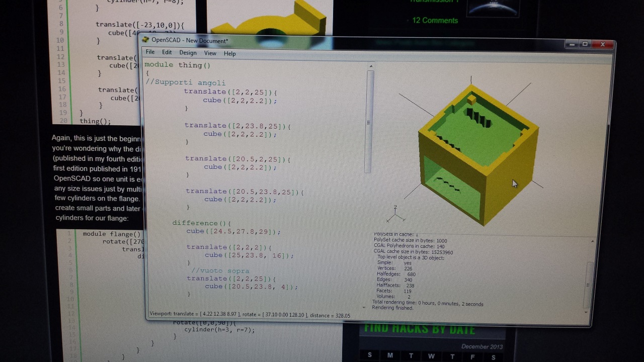Close the OpenSCAD window
Image resolution: width=644 pixels, height=362 pixels.
coord(603,45)
